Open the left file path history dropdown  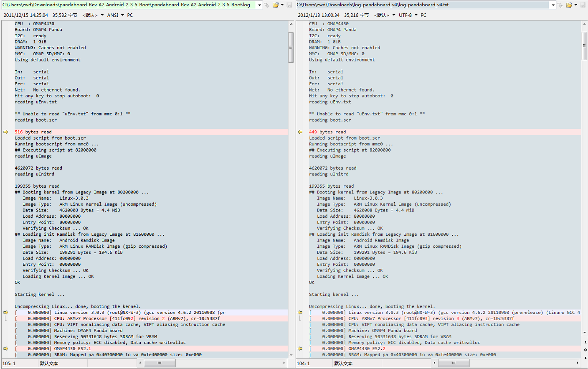(259, 5)
